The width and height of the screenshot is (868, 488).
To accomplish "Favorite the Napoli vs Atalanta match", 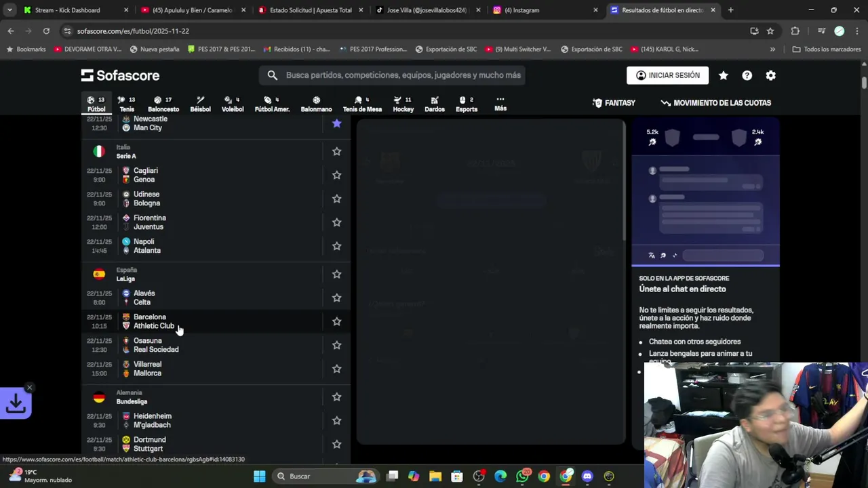I will (336, 246).
